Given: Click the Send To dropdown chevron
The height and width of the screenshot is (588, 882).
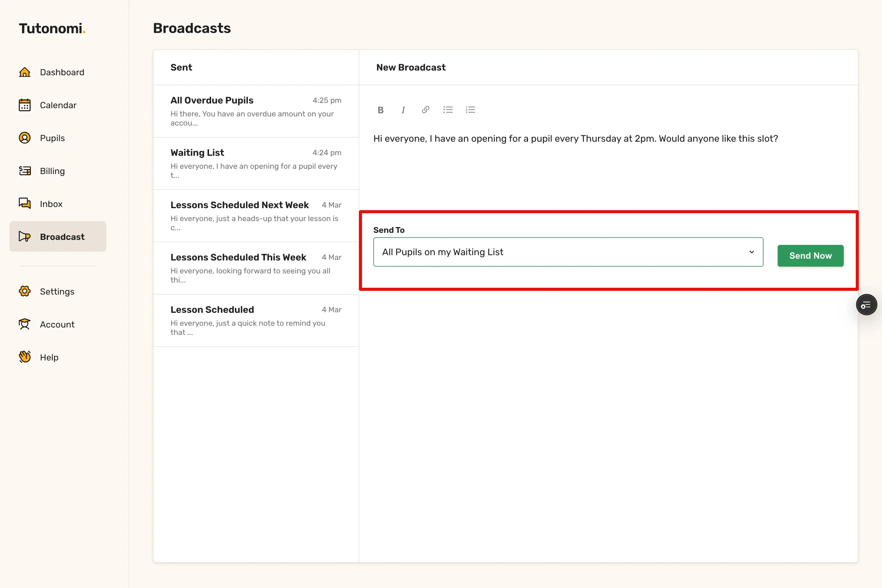Looking at the screenshot, I should [x=751, y=252].
